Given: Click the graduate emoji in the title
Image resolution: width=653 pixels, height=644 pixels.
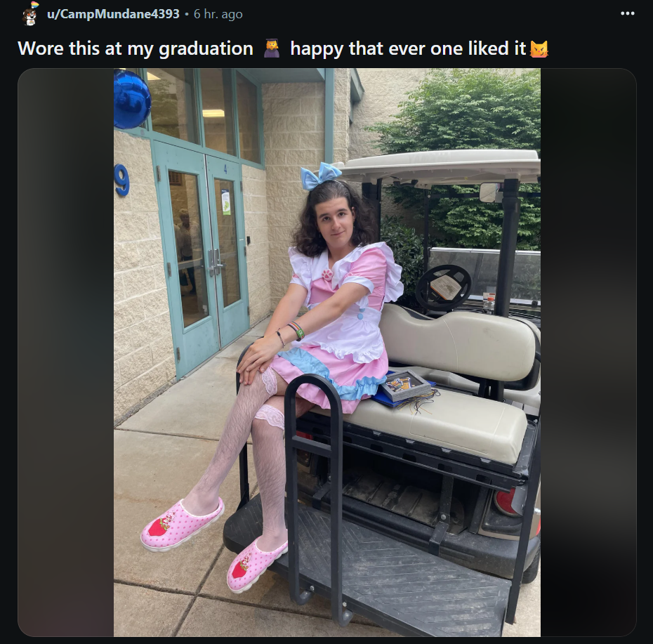Looking at the screenshot, I should click(272, 48).
